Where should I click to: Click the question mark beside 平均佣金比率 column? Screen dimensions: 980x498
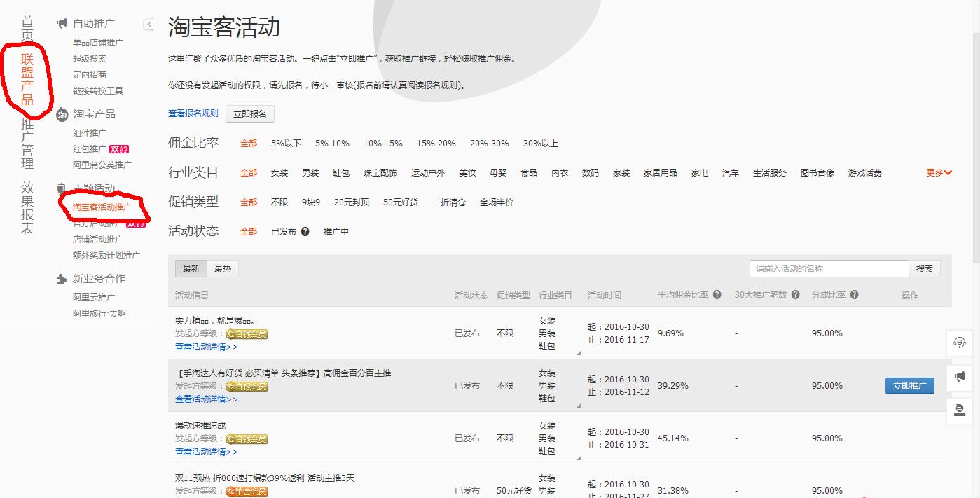[x=716, y=294]
